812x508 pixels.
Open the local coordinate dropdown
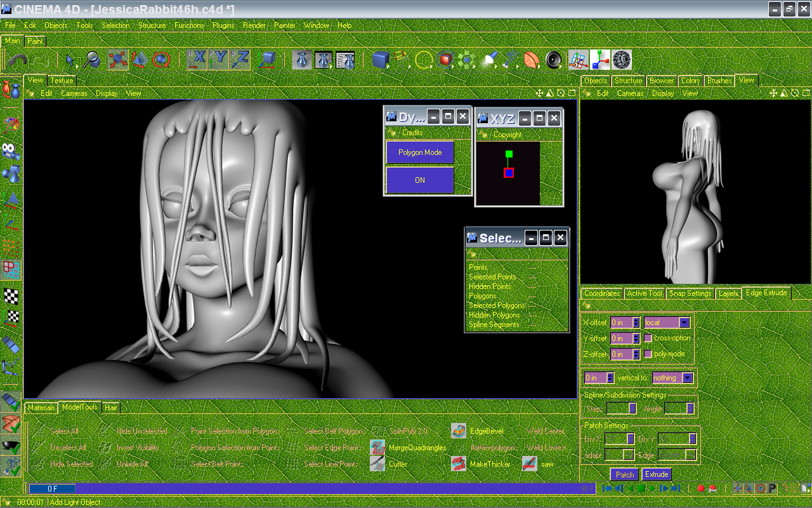(667, 323)
